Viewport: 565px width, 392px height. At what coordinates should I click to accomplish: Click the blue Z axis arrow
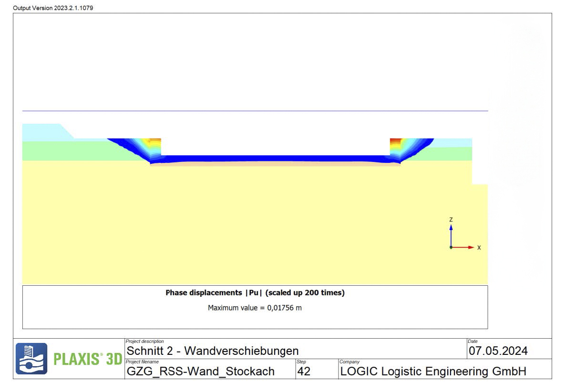coord(451,234)
